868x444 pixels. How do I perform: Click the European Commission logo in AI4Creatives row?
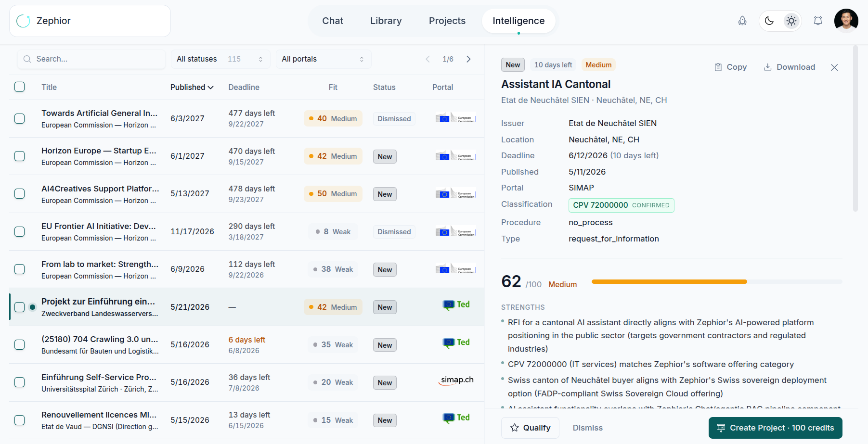456,194
